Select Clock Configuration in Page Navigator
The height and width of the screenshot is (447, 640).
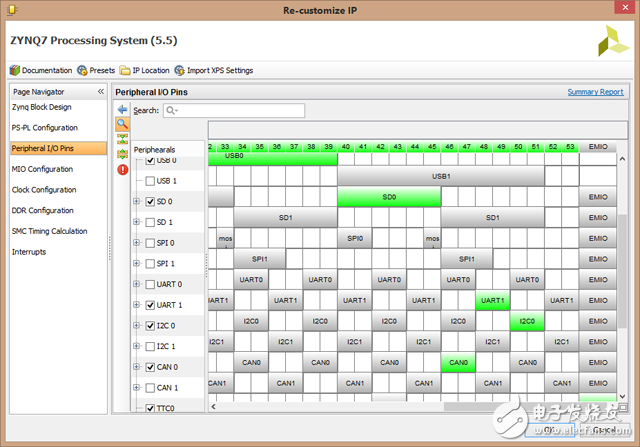click(x=43, y=189)
